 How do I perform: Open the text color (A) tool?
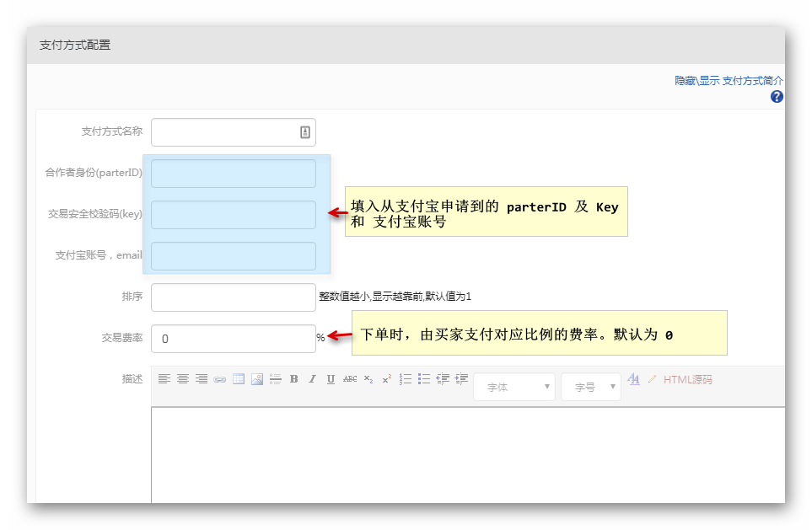click(x=633, y=379)
